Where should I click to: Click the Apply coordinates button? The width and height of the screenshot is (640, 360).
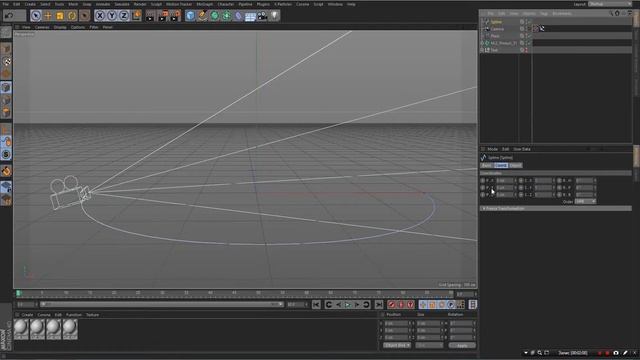coord(462,345)
